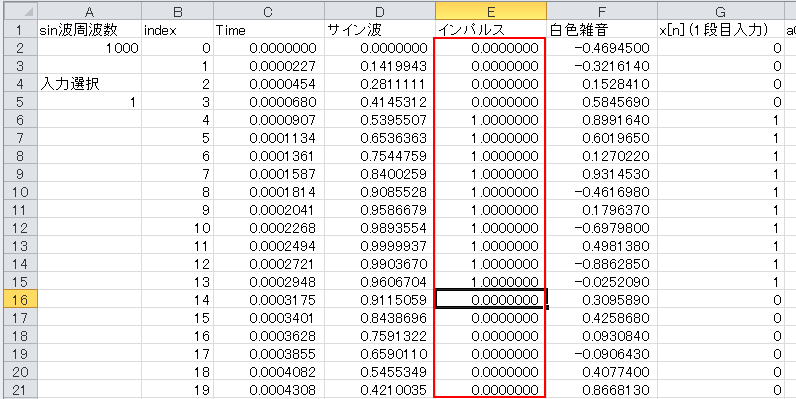This screenshot has width=796, height=399.
Task: Click the 入力選択 label cell
Action: (x=89, y=84)
